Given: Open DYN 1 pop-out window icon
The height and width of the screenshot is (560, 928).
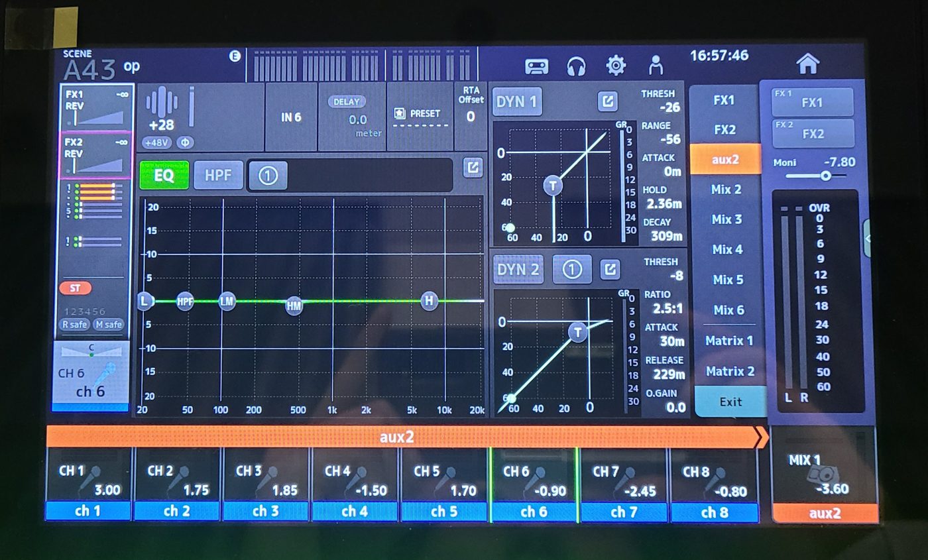Looking at the screenshot, I should click(x=608, y=101).
